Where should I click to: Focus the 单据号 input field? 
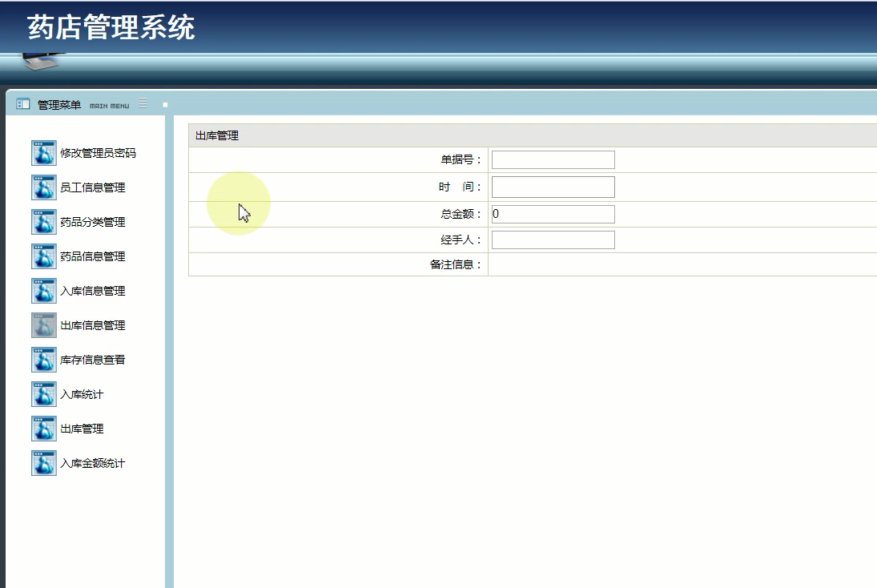tap(553, 160)
